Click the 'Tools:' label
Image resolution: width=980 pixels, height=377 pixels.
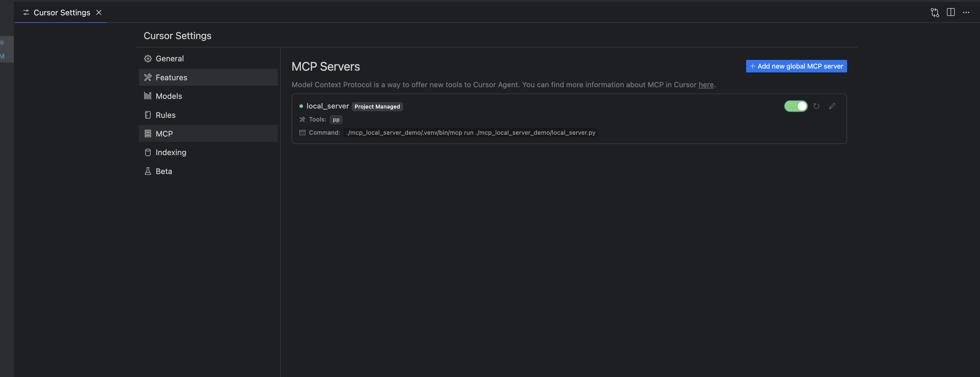click(317, 119)
